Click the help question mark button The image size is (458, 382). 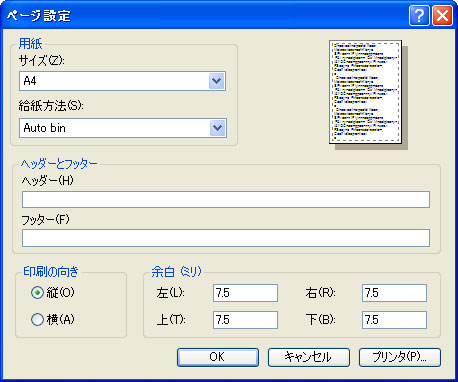click(419, 16)
